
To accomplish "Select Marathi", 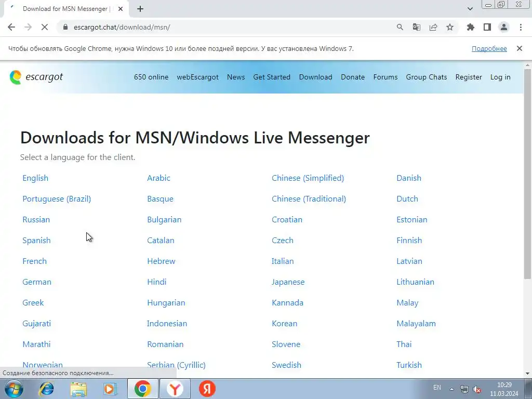I will [36, 344].
